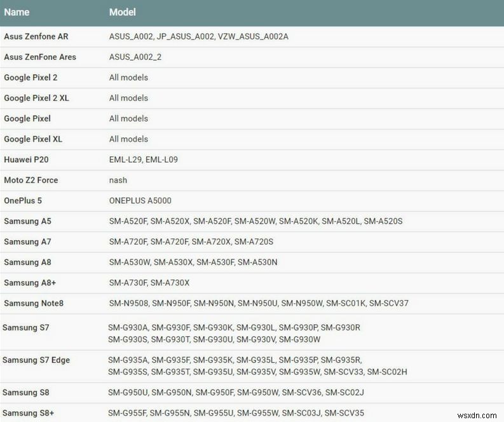Select the Samsung A5 name cell
504x422 pixels.
coord(27,221)
